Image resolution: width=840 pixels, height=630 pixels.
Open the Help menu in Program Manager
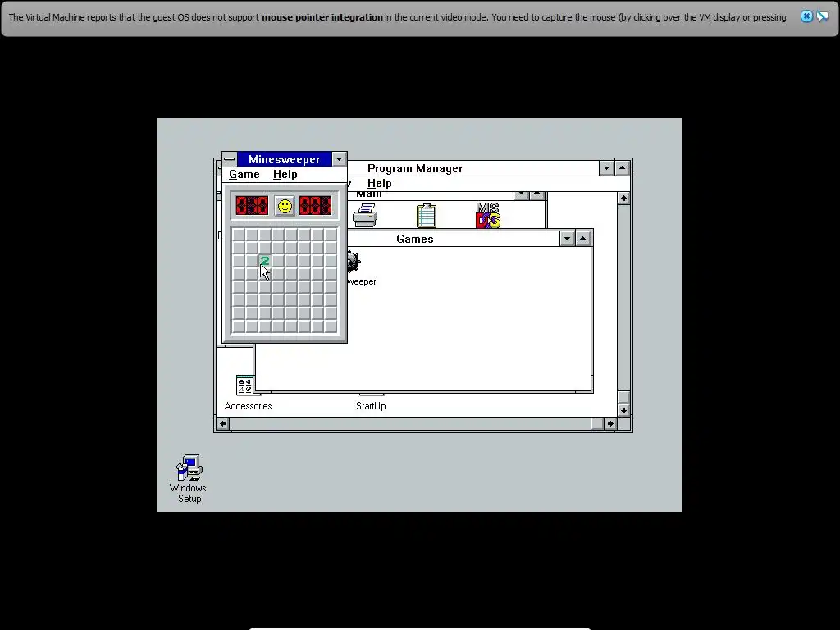[x=379, y=183]
